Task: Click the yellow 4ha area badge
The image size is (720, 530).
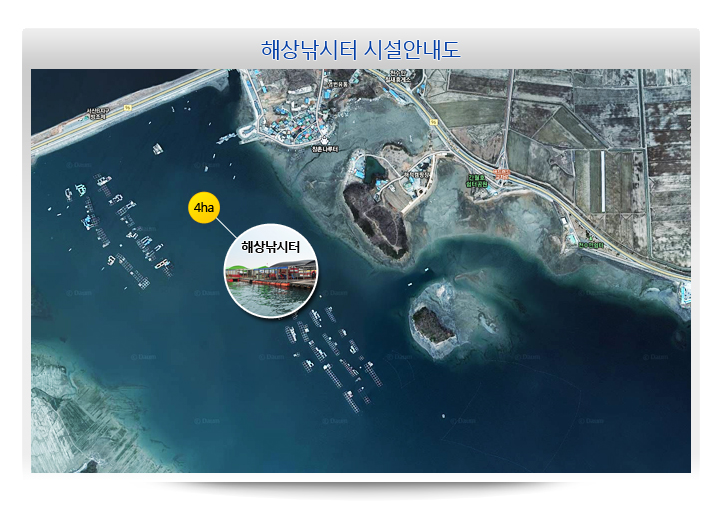Action: [203, 208]
